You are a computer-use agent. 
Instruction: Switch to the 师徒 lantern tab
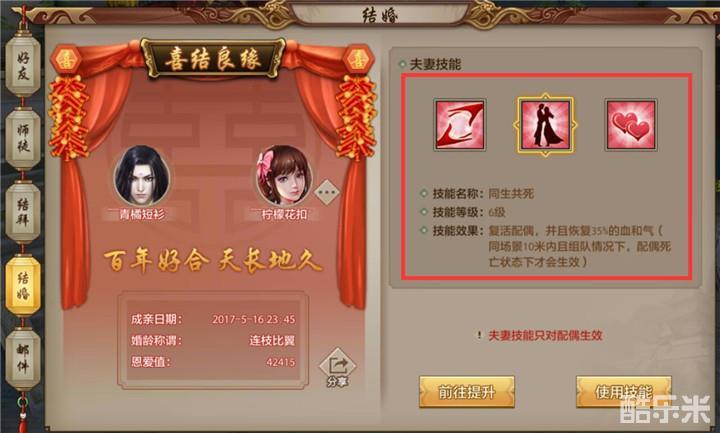pos(23,138)
